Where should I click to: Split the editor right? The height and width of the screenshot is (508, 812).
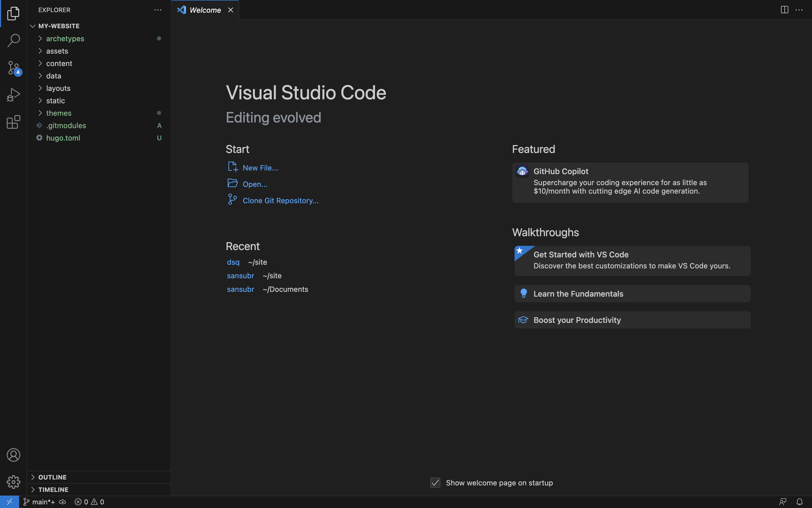click(784, 10)
